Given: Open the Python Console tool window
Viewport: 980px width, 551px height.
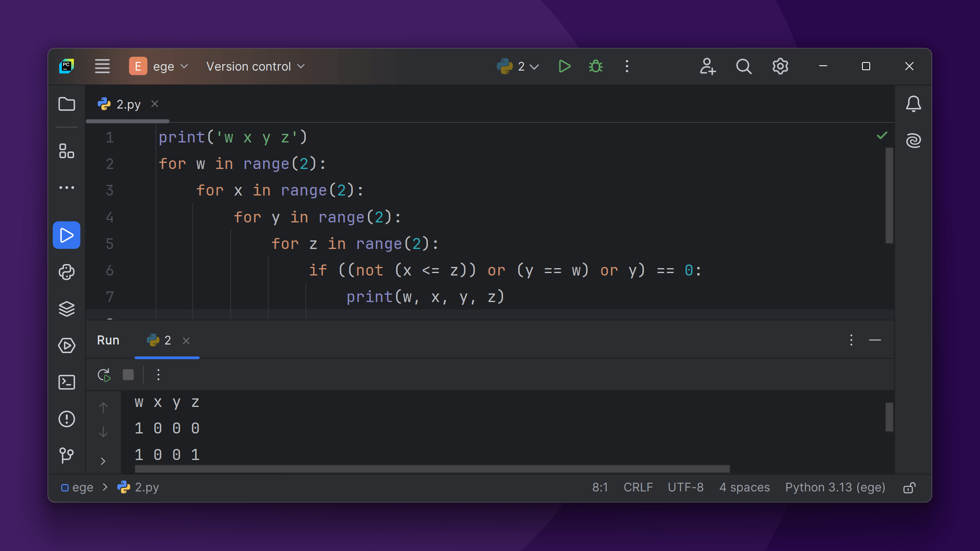Looking at the screenshot, I should [x=67, y=272].
